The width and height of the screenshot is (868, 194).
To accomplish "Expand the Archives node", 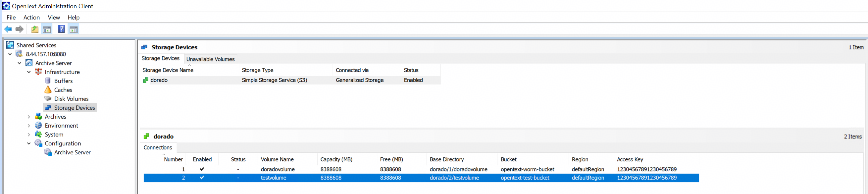I will click(28, 117).
